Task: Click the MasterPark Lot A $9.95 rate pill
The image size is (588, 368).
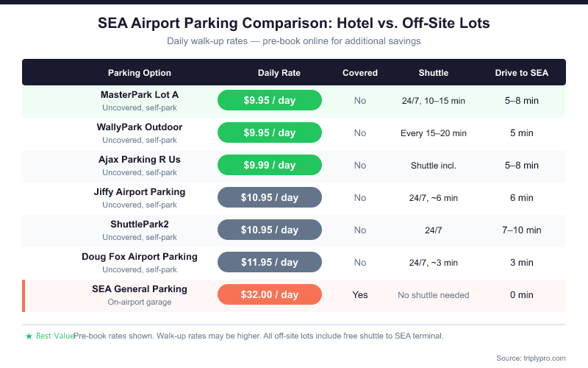Action: pos(270,100)
